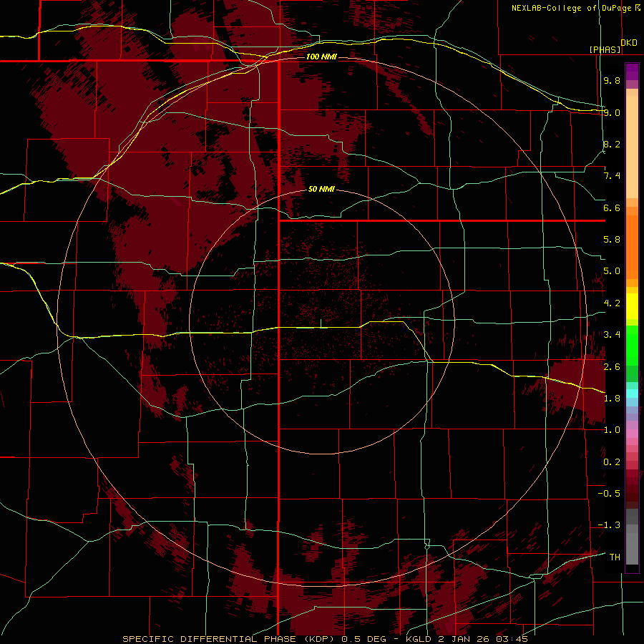The height and width of the screenshot is (644, 644).
Task: Click the 1.8 value on the color scale
Action: [612, 399]
